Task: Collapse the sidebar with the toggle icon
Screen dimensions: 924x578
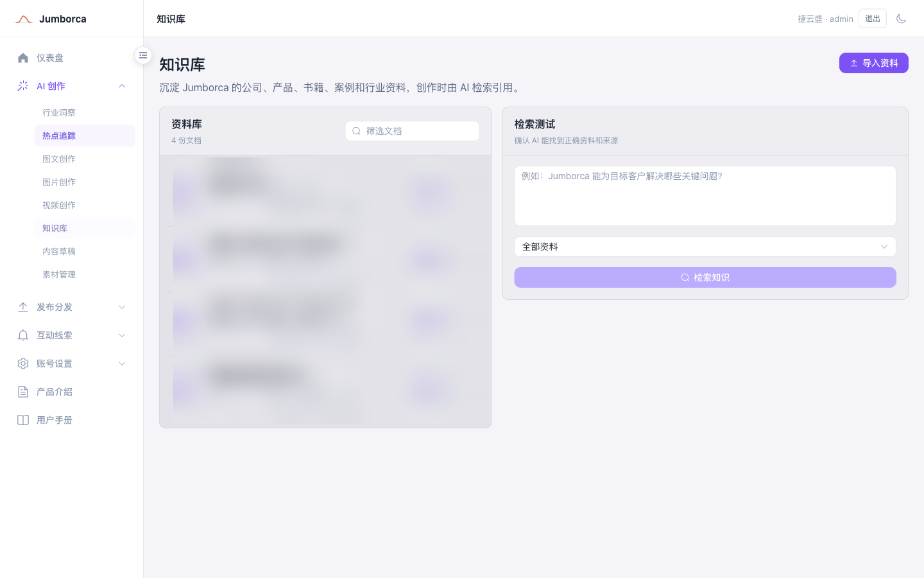Action: tap(143, 55)
